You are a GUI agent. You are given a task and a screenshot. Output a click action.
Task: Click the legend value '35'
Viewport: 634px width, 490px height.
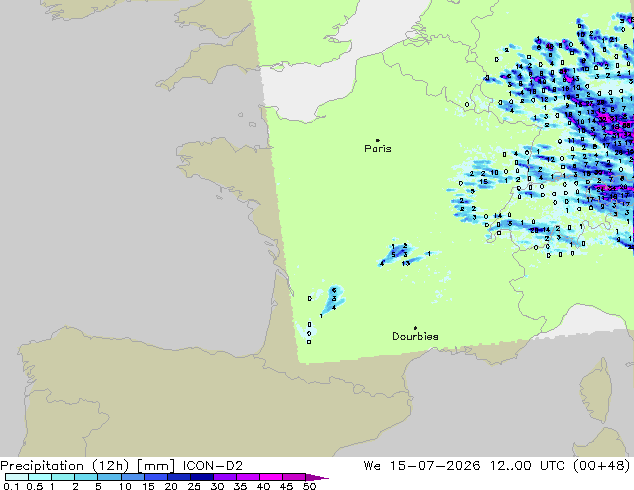click(x=240, y=486)
